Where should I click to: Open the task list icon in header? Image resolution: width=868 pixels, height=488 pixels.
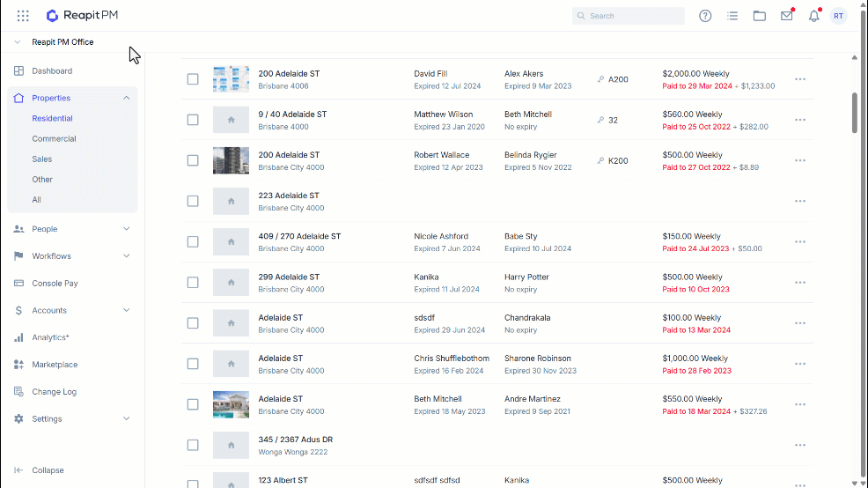(732, 16)
